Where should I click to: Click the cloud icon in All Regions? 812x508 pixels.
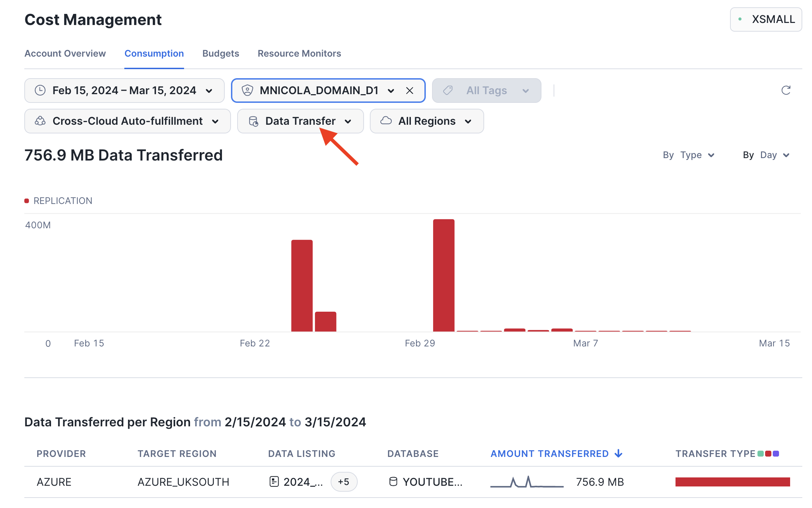click(x=386, y=121)
